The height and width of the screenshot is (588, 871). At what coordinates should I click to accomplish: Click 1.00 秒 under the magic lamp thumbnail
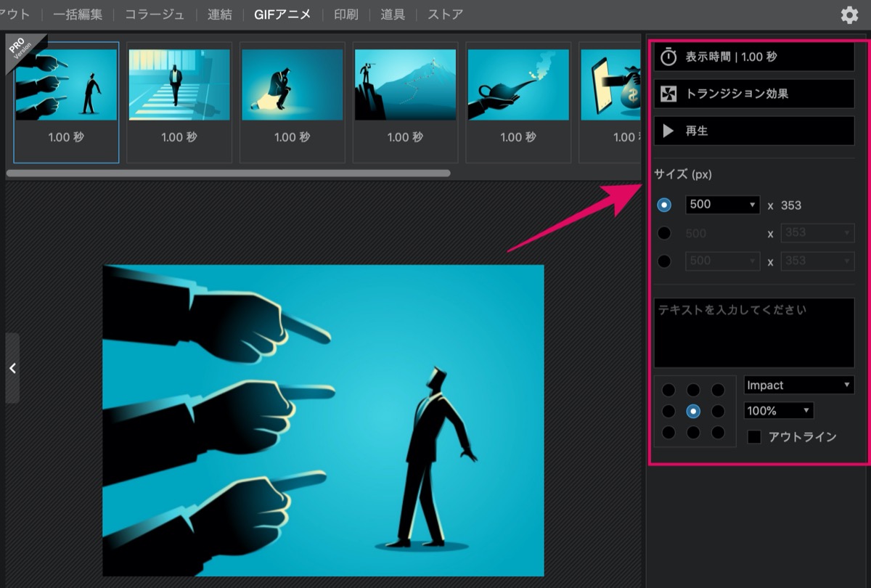click(x=518, y=137)
